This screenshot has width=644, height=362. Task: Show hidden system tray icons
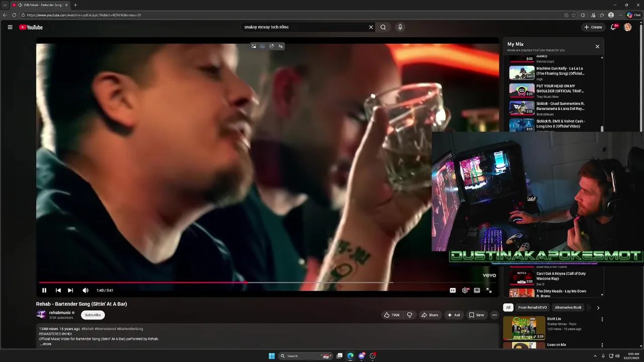(595, 356)
